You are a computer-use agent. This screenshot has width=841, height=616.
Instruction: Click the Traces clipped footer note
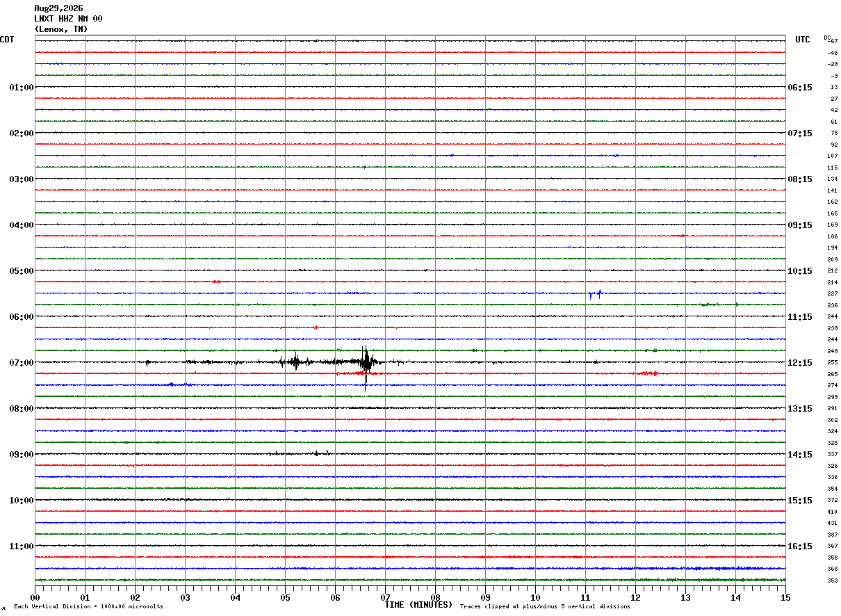(545, 606)
